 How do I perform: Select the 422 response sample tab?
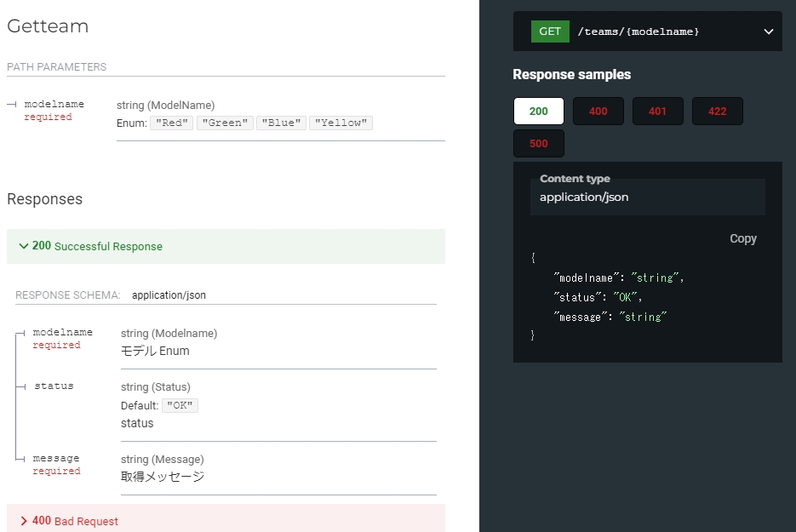717,111
